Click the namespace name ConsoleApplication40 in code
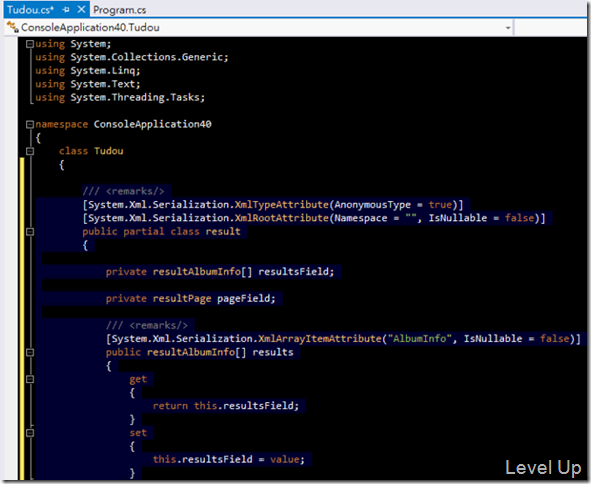The width and height of the screenshot is (591, 484). coord(152,124)
